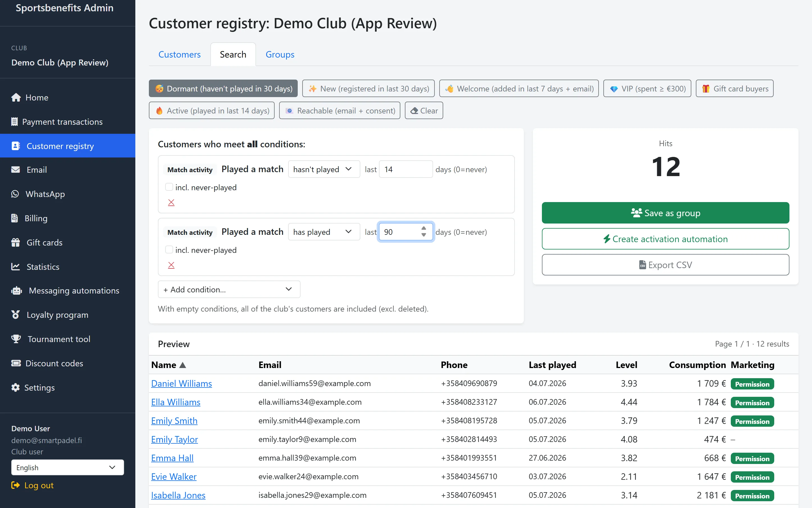Export results as CSV
812x508 pixels.
pyautogui.click(x=665, y=265)
